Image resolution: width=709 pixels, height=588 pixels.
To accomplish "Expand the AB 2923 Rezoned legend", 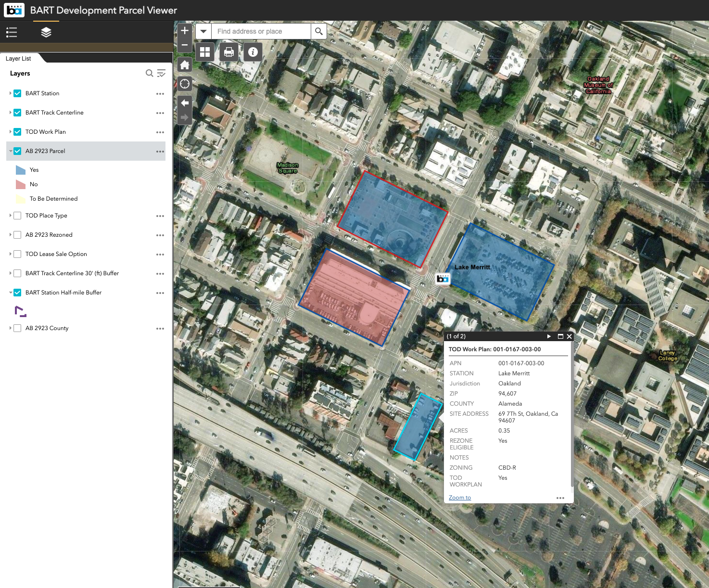I will click(10, 235).
